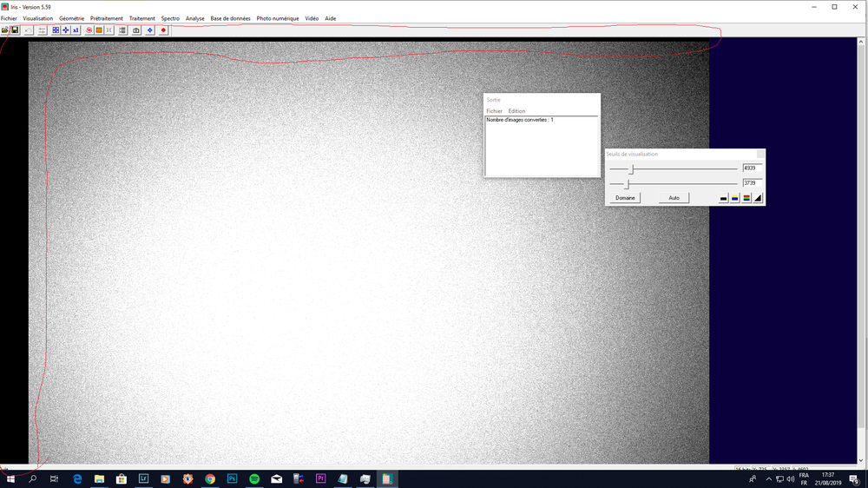Click the lower threshold value field 3739
The height and width of the screenshot is (488, 868).
[x=753, y=183]
